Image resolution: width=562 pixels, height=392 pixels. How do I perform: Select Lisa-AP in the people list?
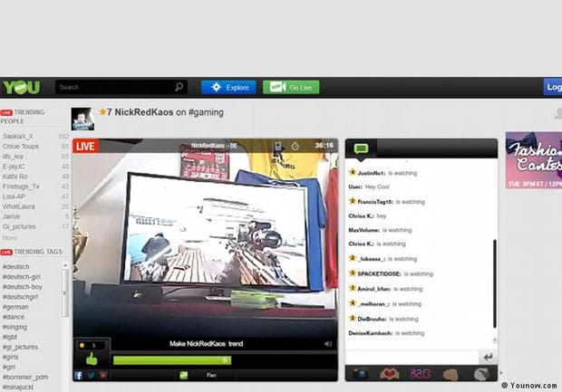[x=14, y=196]
